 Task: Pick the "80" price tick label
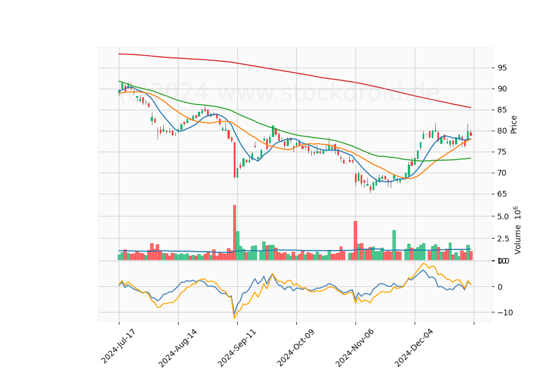coord(502,131)
